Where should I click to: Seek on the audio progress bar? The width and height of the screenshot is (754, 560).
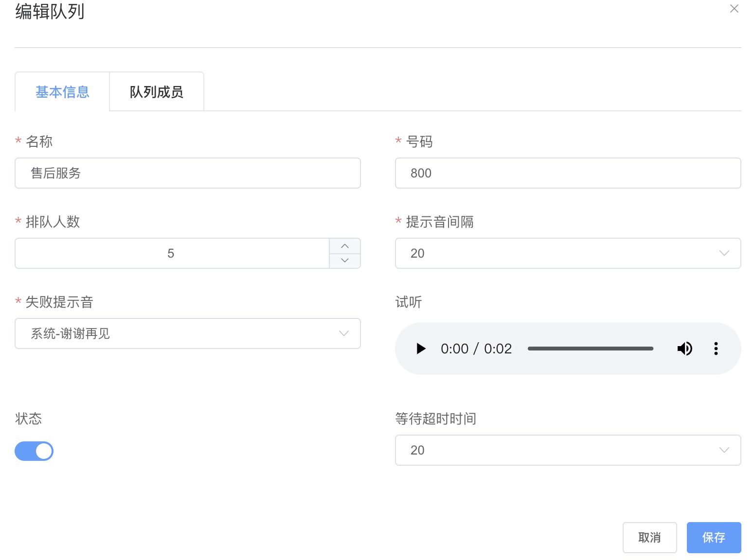590,349
